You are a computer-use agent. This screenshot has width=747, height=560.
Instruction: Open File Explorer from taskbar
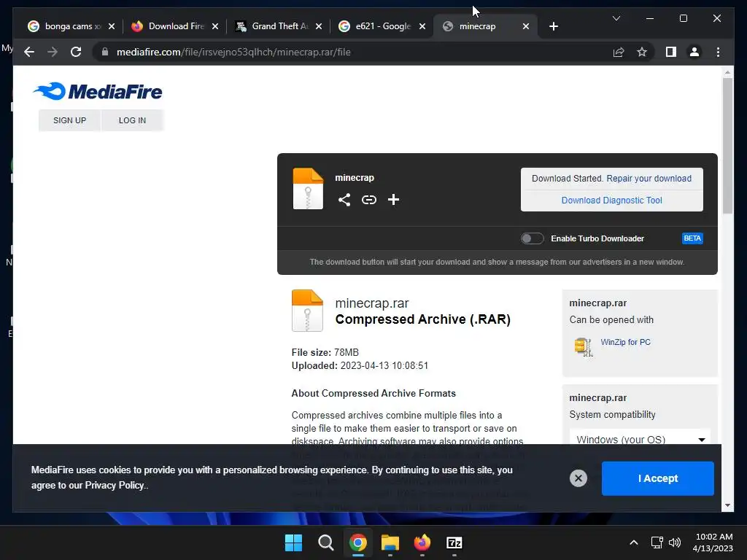(390, 542)
